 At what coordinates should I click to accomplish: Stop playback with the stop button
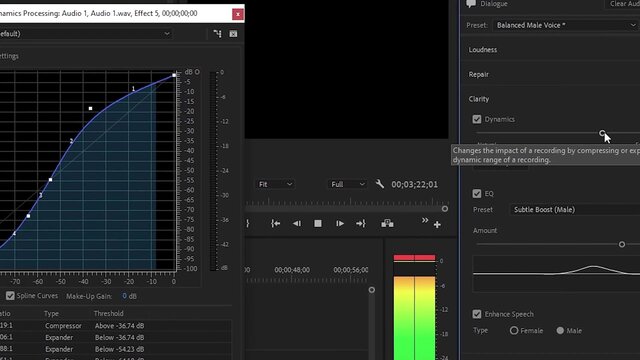pyautogui.click(x=318, y=224)
